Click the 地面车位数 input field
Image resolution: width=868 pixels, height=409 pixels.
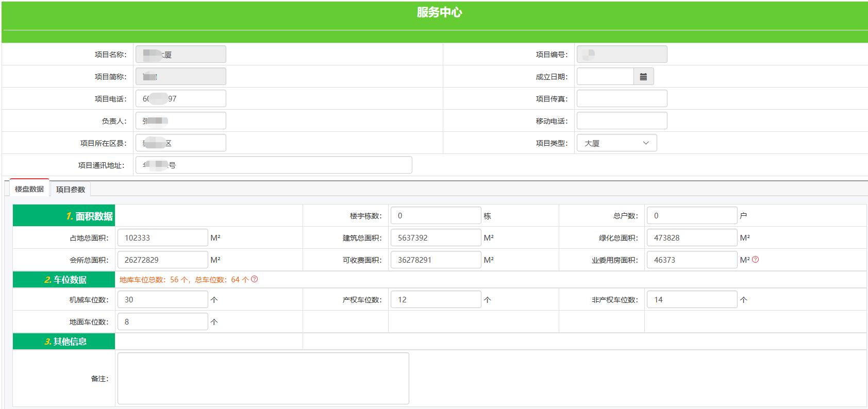tap(162, 322)
